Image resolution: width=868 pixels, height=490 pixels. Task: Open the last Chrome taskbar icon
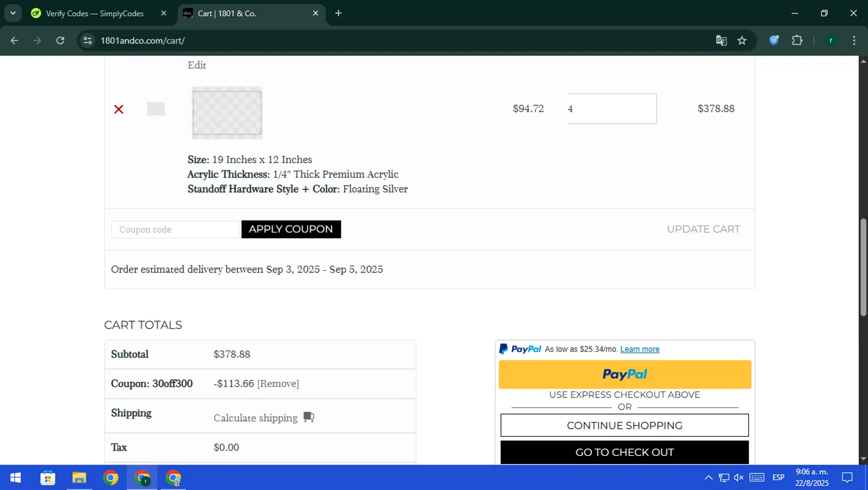tap(174, 478)
